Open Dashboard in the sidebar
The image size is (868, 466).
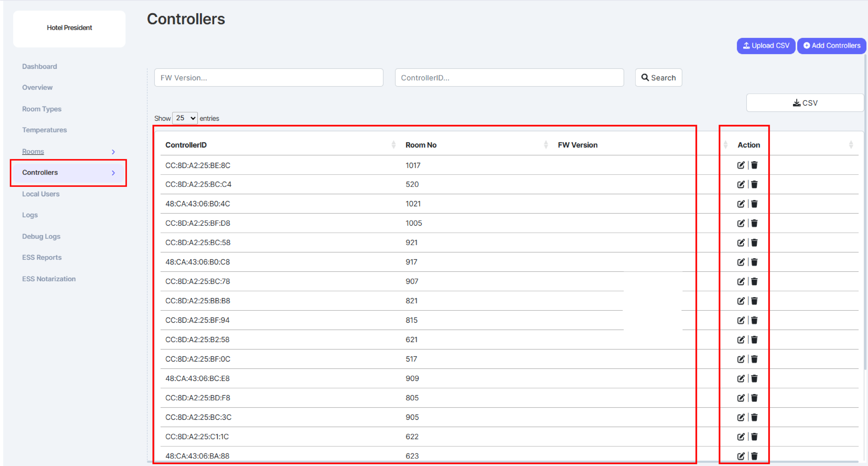[39, 66]
